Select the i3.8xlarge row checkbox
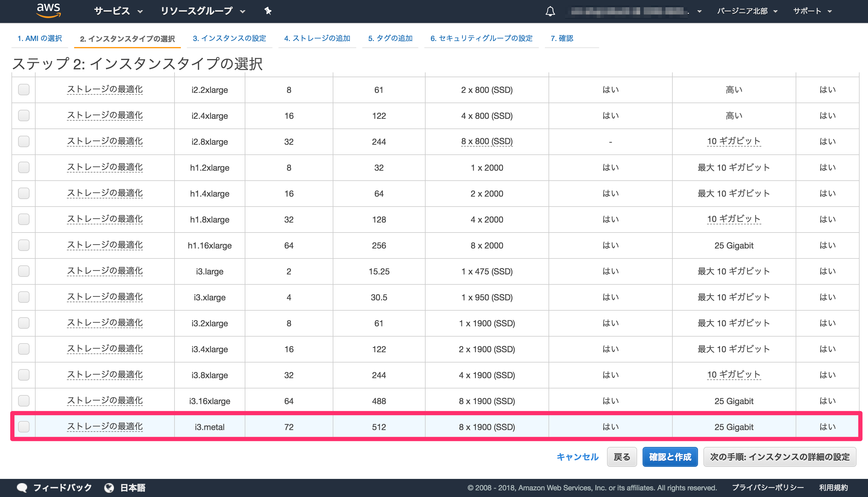Image resolution: width=868 pixels, height=497 pixels. pos(24,375)
